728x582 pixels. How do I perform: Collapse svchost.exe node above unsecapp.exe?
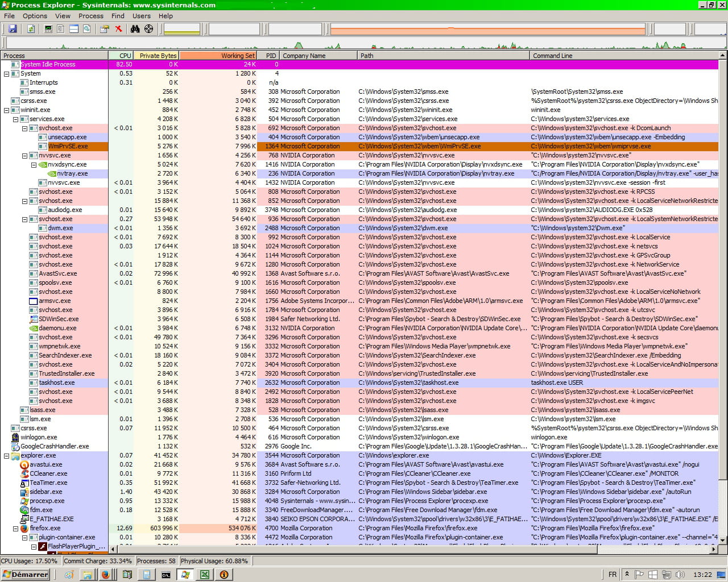tap(25, 128)
